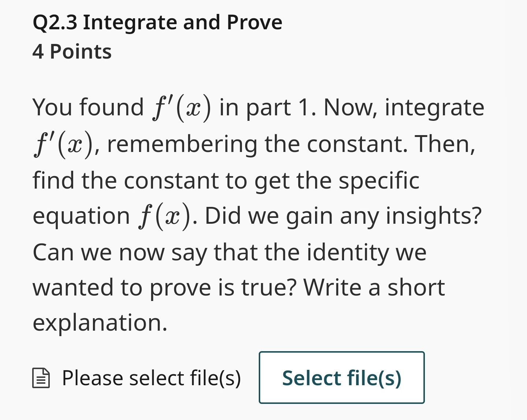Click 'Please select file(s)' label
527x420 pixels.
[x=151, y=378]
